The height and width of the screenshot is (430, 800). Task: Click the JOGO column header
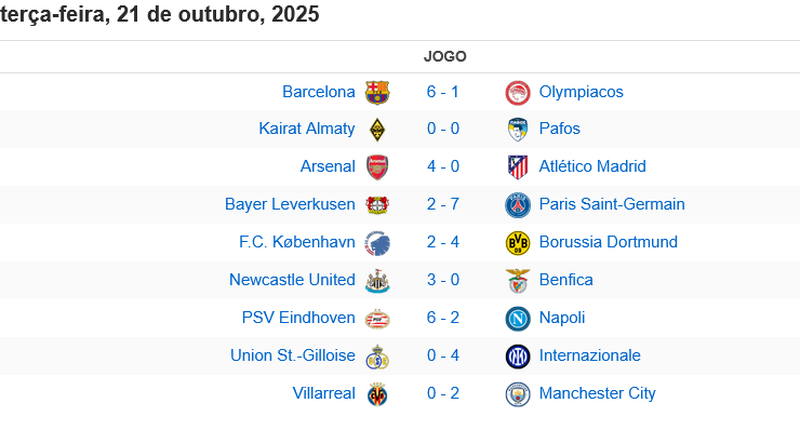[445, 56]
